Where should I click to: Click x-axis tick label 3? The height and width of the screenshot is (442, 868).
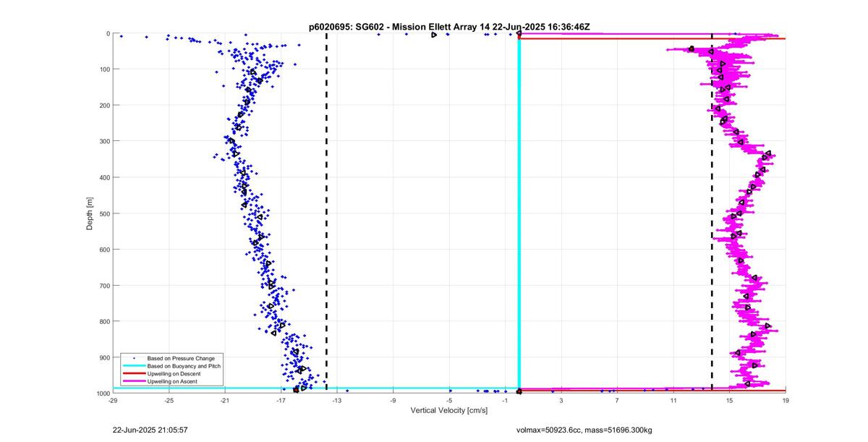pyautogui.click(x=561, y=400)
